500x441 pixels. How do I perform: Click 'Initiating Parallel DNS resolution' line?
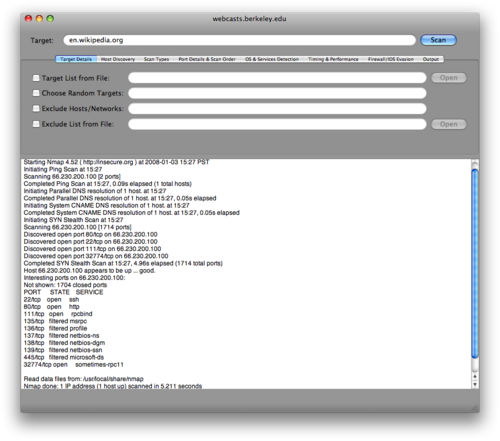(95, 191)
